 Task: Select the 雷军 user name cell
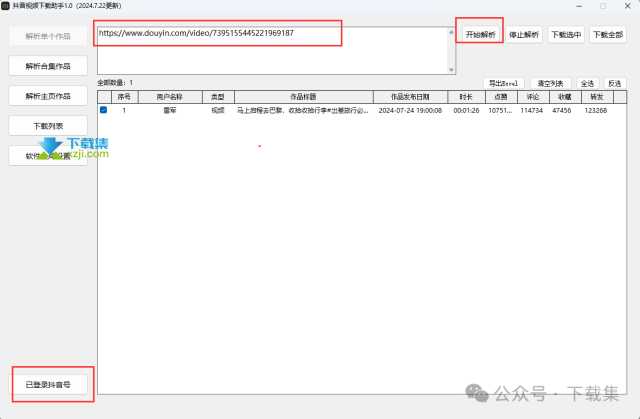(x=170, y=111)
